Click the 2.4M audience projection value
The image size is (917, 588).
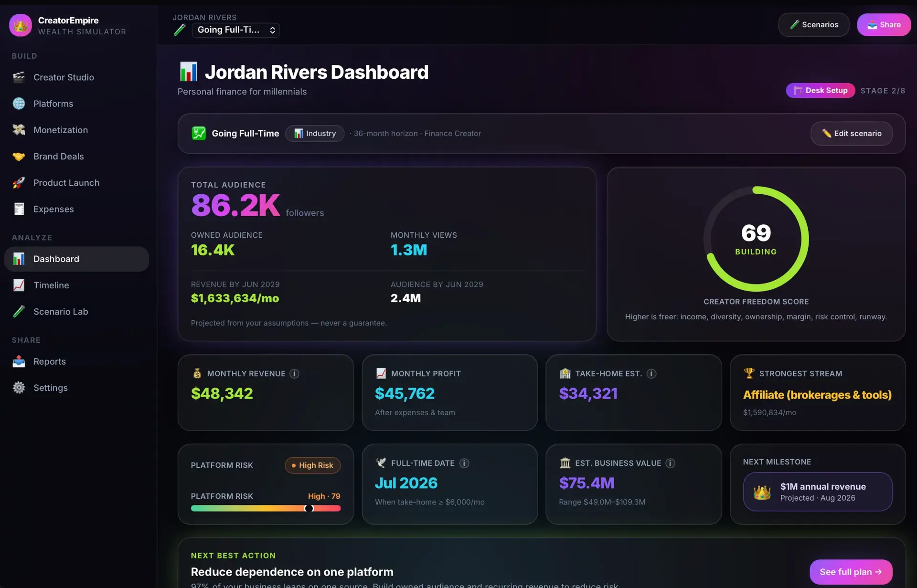pos(405,298)
